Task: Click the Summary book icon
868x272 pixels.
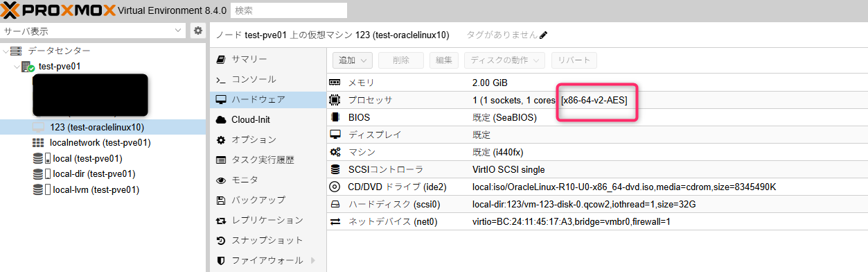Action: [221, 59]
